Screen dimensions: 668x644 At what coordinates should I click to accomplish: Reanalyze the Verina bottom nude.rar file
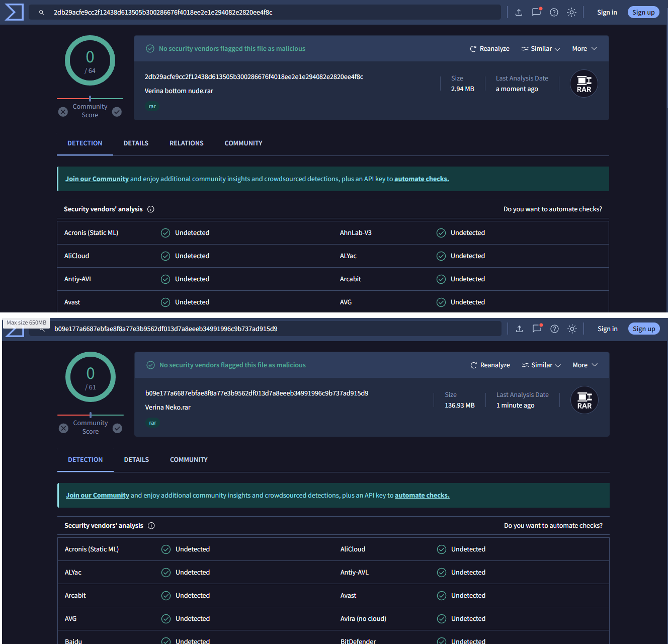coord(489,49)
